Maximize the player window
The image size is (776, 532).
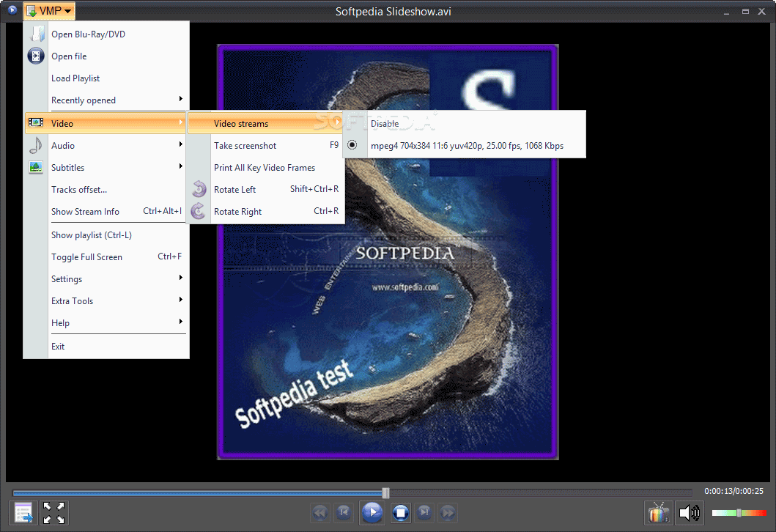click(744, 12)
